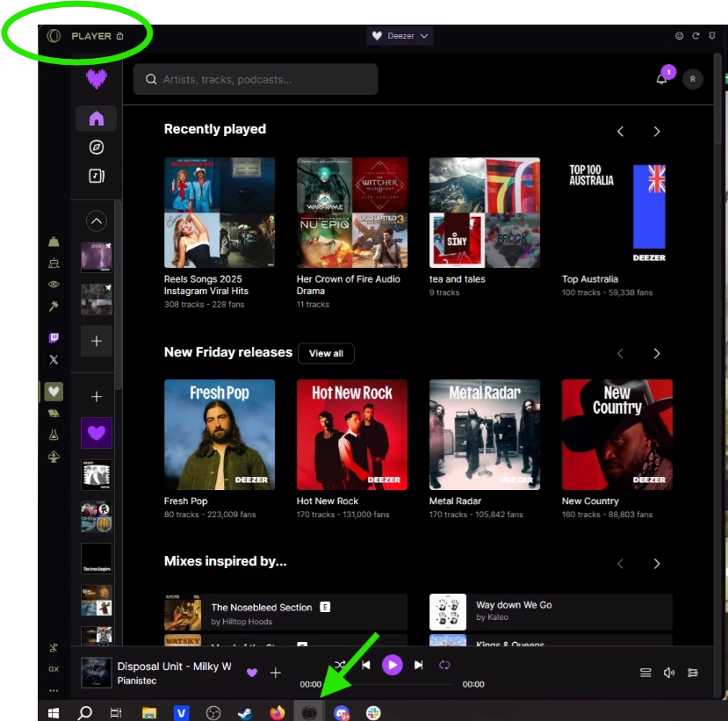Viewport: 728px width, 721px height.
Task: Toggle shuffle playback
Action: [341, 666]
